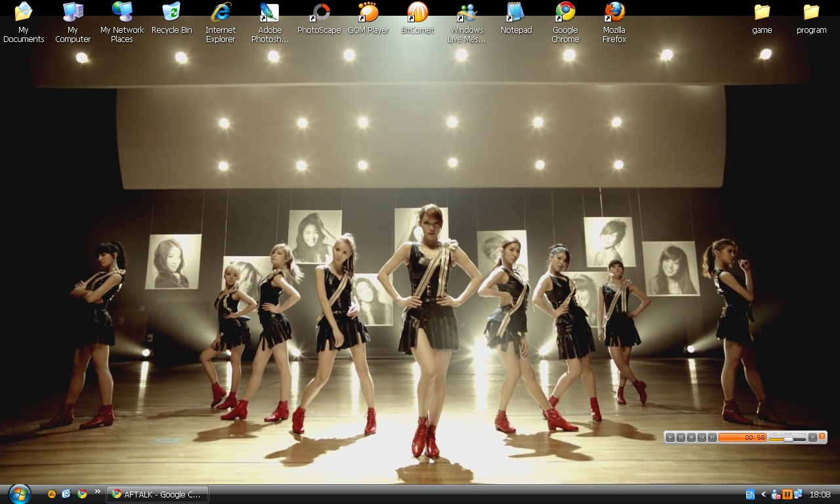This screenshot has height=504, width=840.
Task: Select the GOM Player desktop shortcut
Action: coord(368,18)
